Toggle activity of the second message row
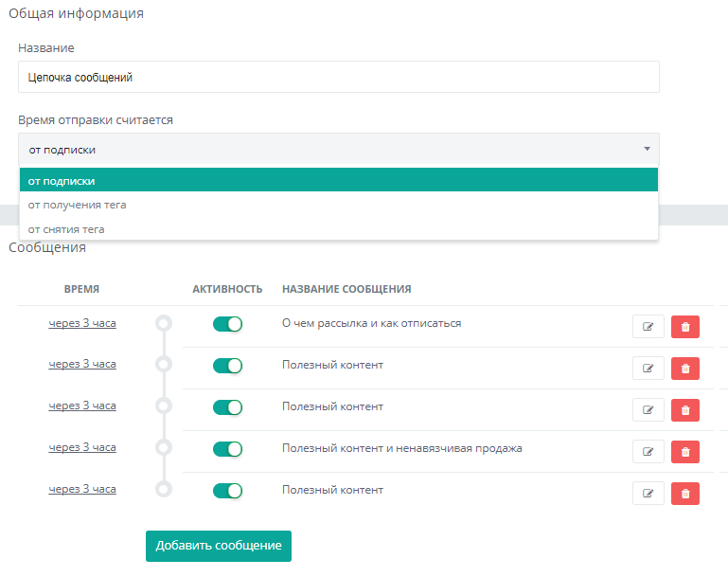 coord(227,366)
